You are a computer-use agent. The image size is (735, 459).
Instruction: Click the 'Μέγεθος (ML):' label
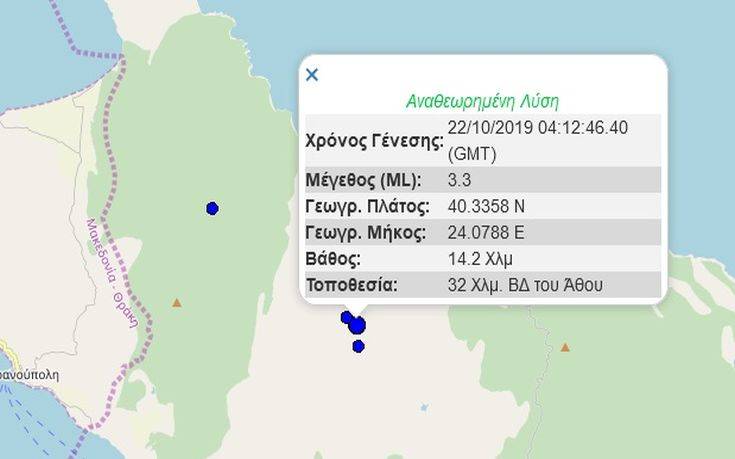363,180
